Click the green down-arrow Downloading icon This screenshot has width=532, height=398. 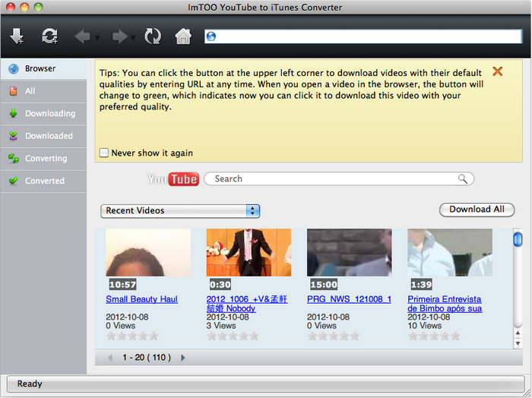13,114
